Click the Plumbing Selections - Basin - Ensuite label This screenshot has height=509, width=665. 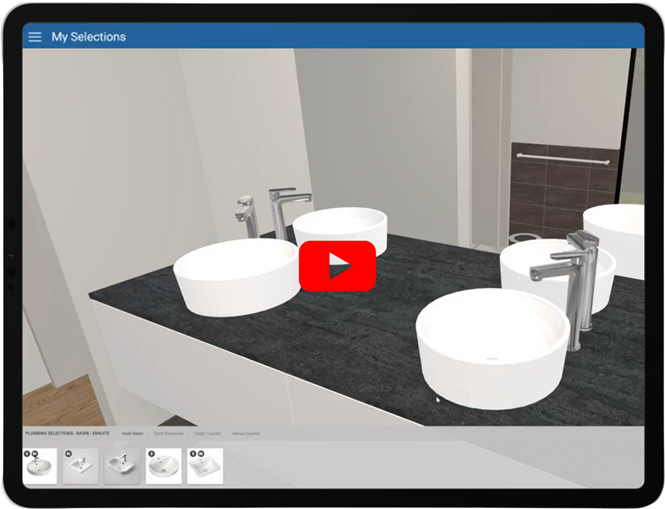coord(67,433)
